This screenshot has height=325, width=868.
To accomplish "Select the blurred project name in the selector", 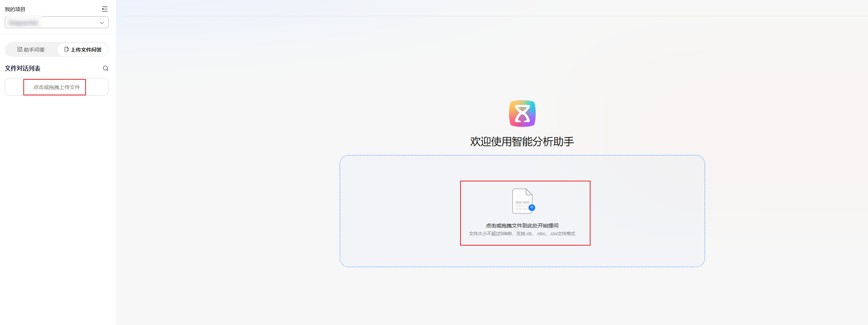I will [x=24, y=23].
